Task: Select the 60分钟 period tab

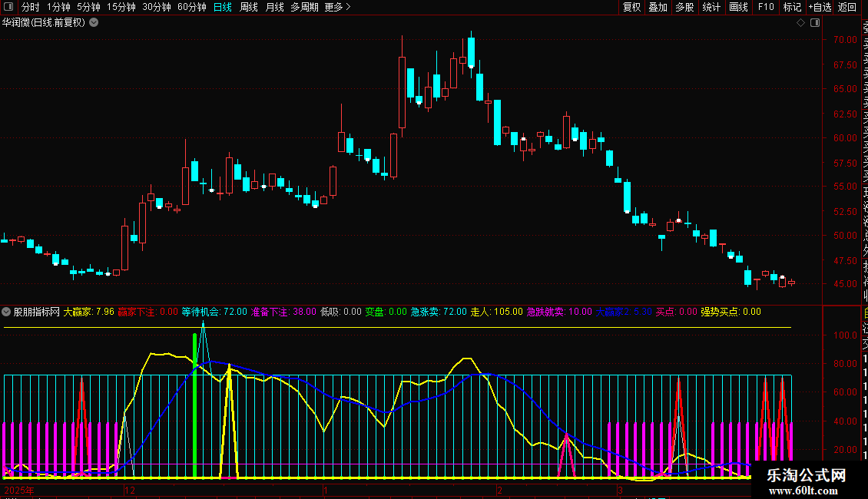Action: (x=191, y=7)
